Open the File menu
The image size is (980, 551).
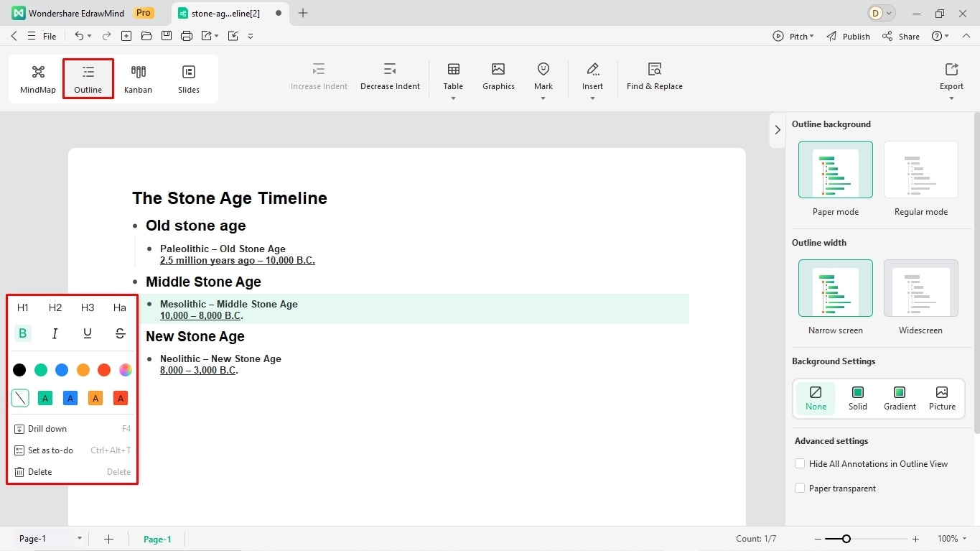[42, 36]
